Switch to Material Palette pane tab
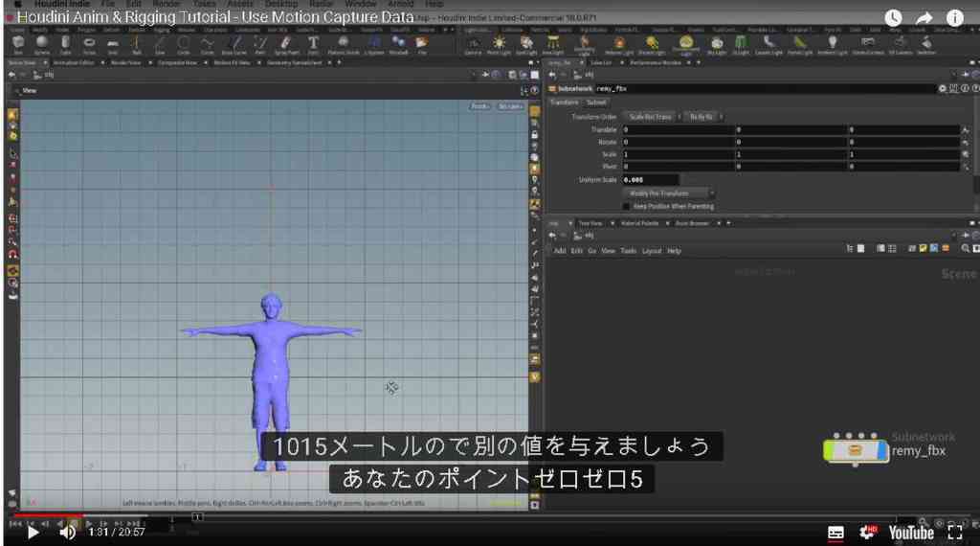The width and height of the screenshot is (980, 546). [640, 223]
